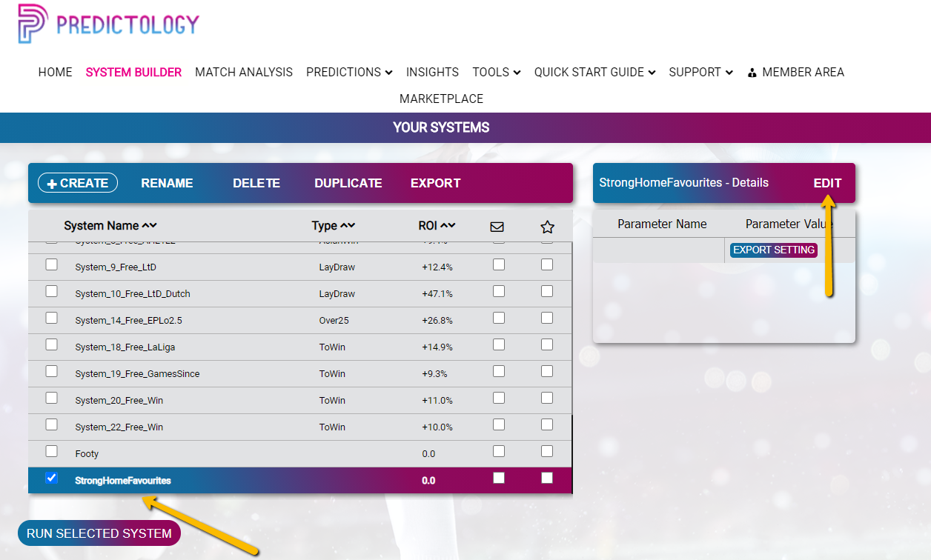Select the System_18_Free_LaLiga row name
This screenshot has width=931, height=560.
pyautogui.click(x=125, y=347)
